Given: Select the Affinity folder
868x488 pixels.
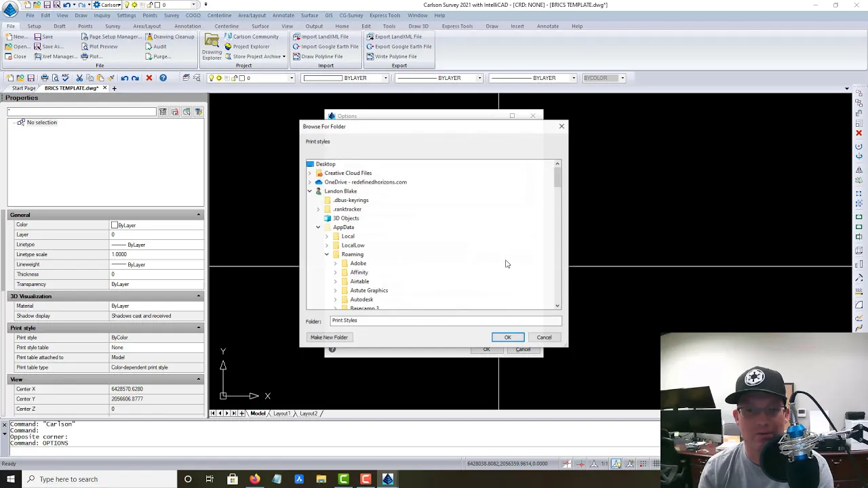Looking at the screenshot, I should click(x=359, y=272).
